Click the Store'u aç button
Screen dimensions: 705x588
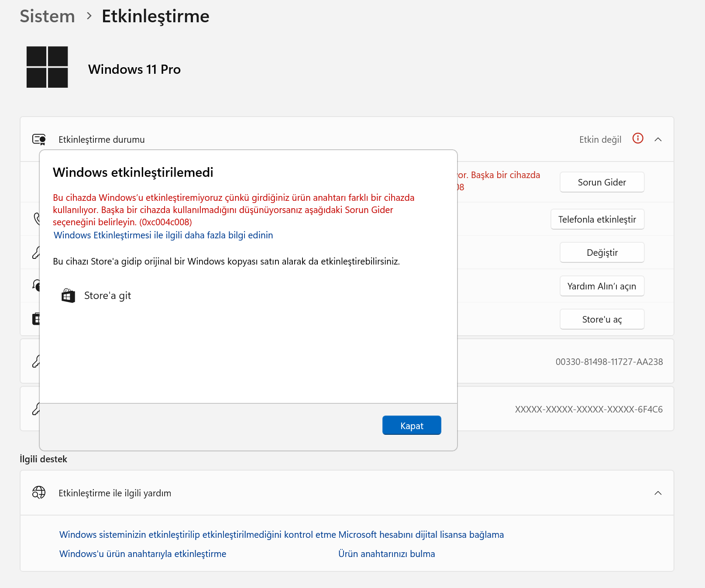[x=602, y=319]
